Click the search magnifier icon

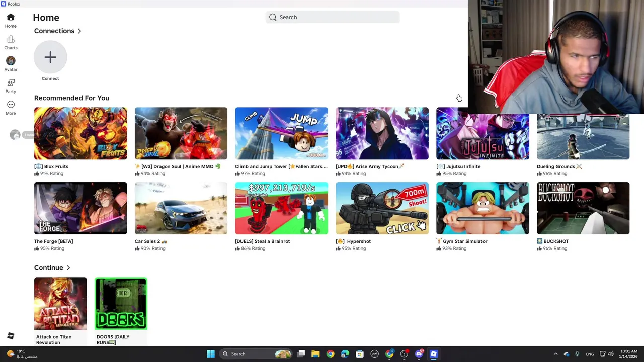(x=273, y=17)
